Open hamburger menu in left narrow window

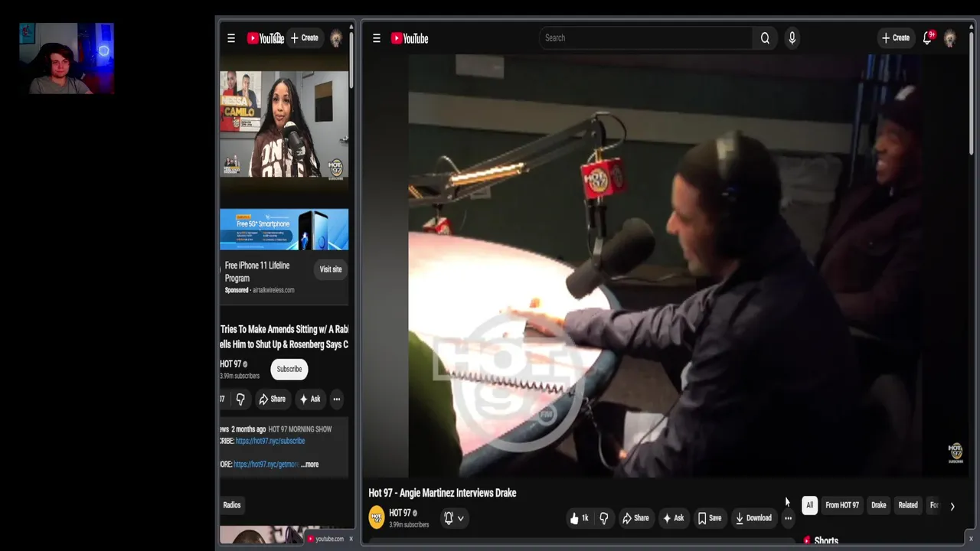231,38
